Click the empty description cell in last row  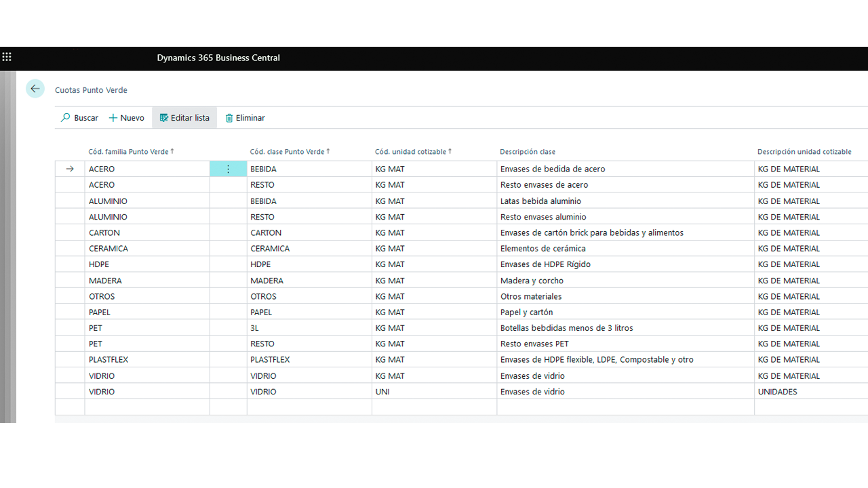[x=625, y=407]
